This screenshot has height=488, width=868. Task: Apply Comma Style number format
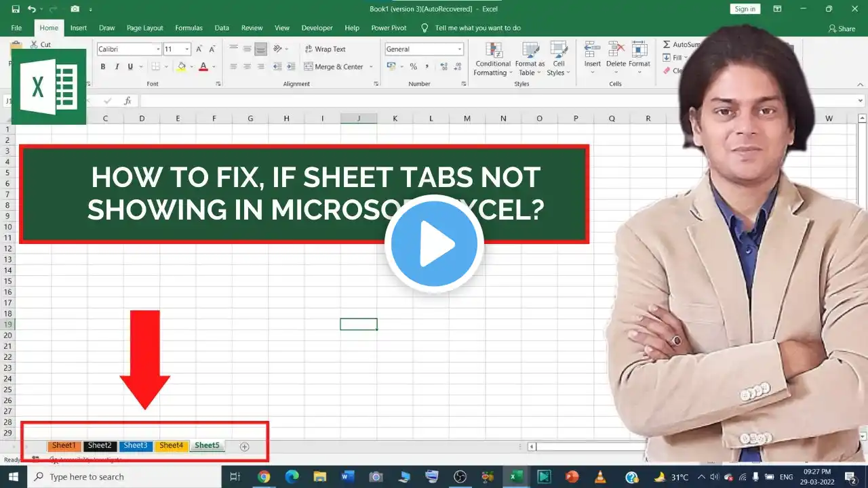427,66
